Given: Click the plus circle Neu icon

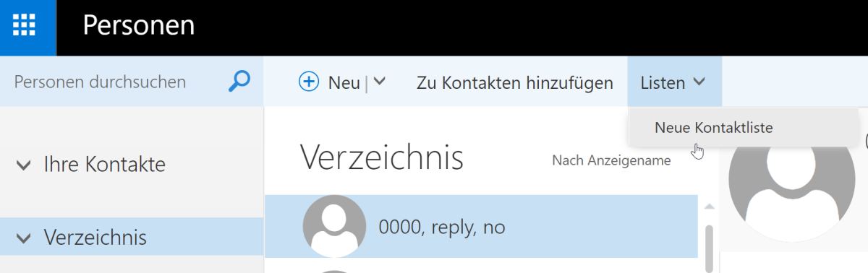Looking at the screenshot, I should 309,82.
